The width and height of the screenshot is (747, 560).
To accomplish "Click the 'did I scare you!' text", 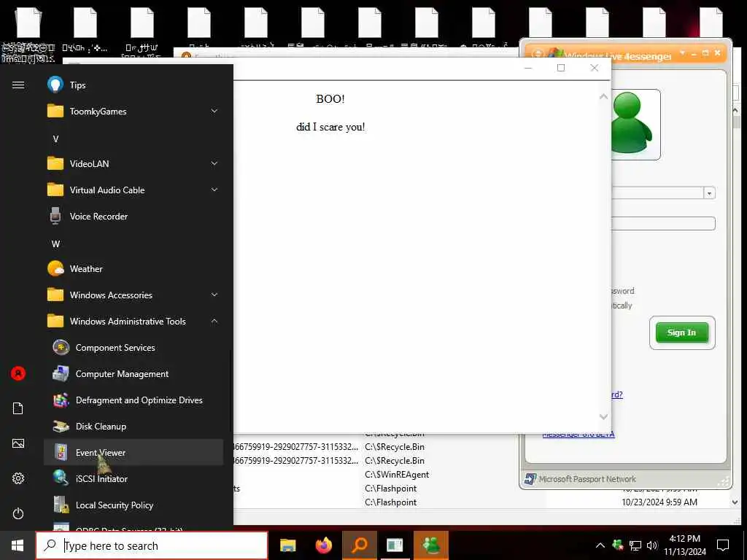I will tap(330, 127).
